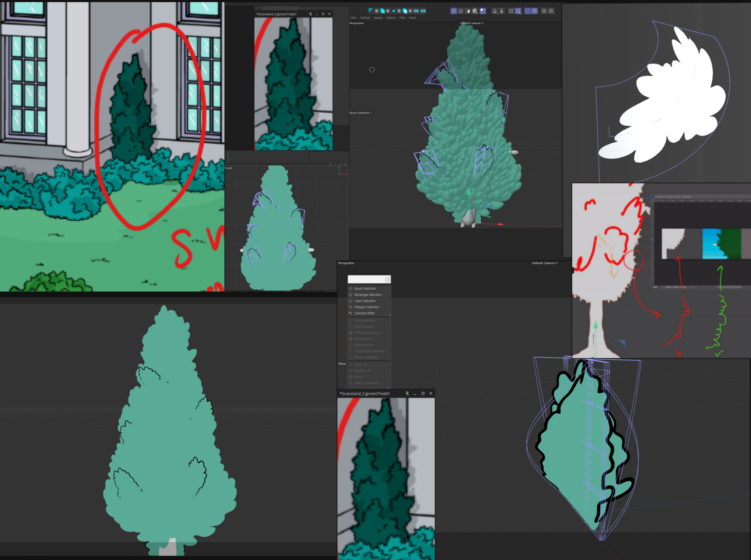751x560 pixels.
Task: Click the Default Camera label link
Action: (470, 23)
